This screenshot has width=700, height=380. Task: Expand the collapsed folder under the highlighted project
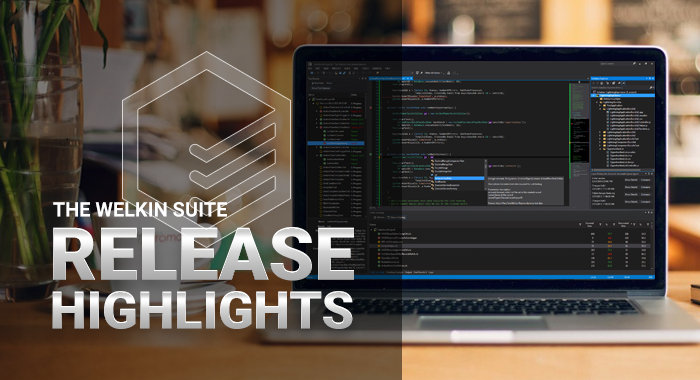600,105
